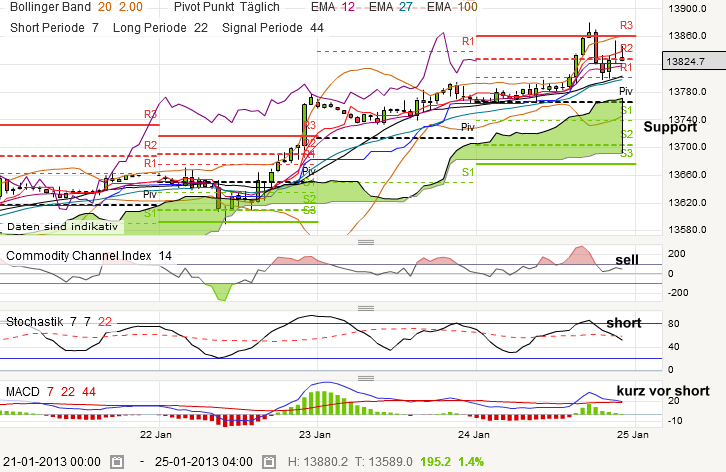
Task: Grab the divider handle above Stochastik panel
Action: pos(366,308)
